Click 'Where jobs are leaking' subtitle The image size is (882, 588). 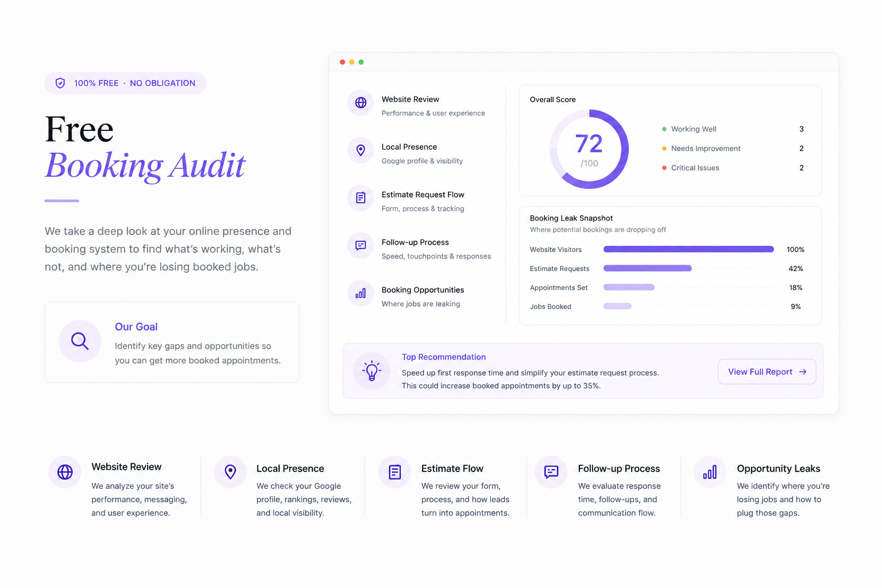421,304
